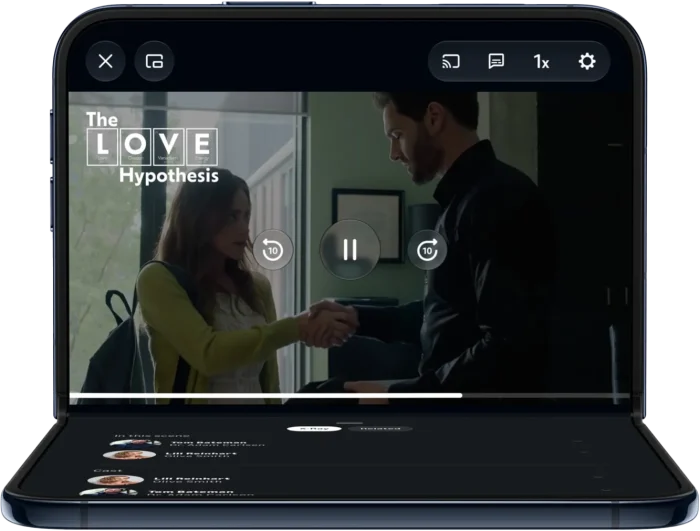This screenshot has height=531, width=700.
Task: Pause the video playback
Action: [350, 249]
